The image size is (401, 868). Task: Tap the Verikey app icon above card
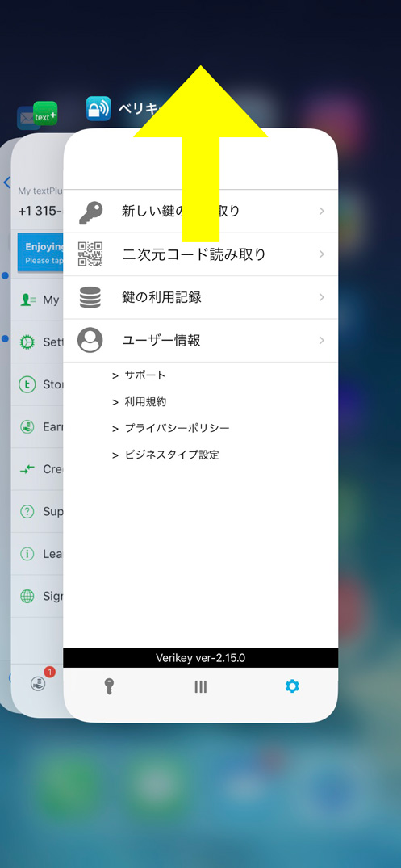tap(98, 108)
